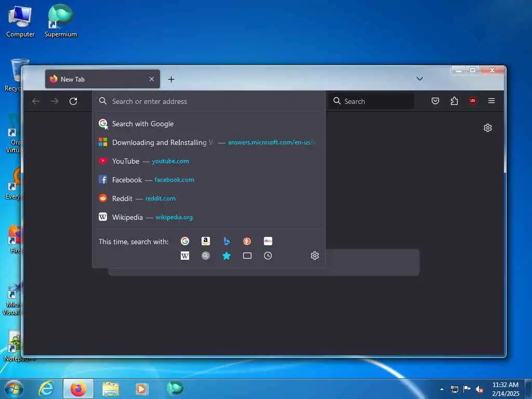Focus the toolbar Search box
The height and width of the screenshot is (399, 532).
371,101
